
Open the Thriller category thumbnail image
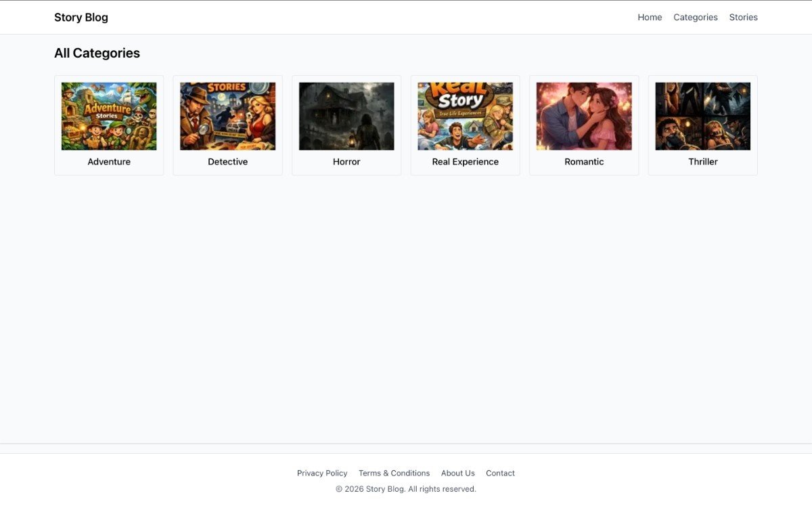pyautogui.click(x=702, y=117)
